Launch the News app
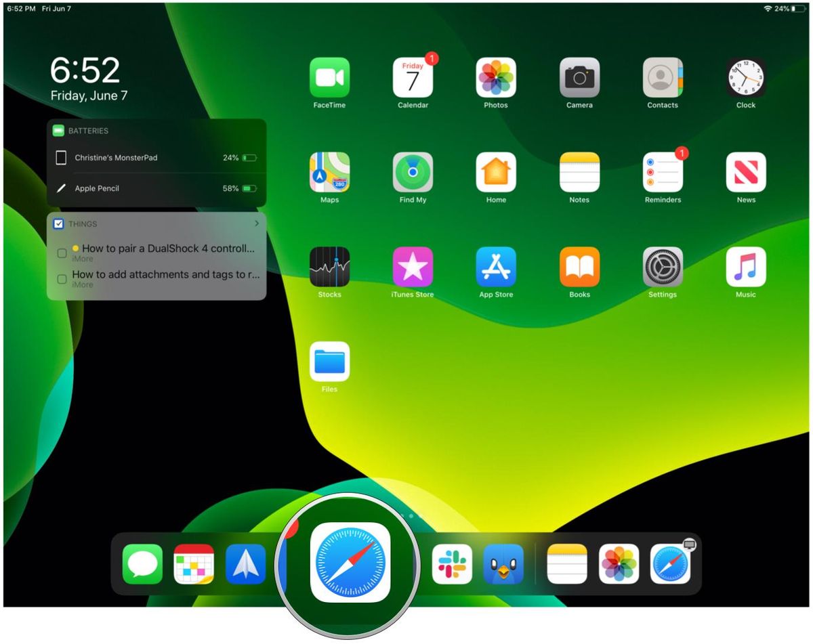The height and width of the screenshot is (644, 813). (x=746, y=173)
